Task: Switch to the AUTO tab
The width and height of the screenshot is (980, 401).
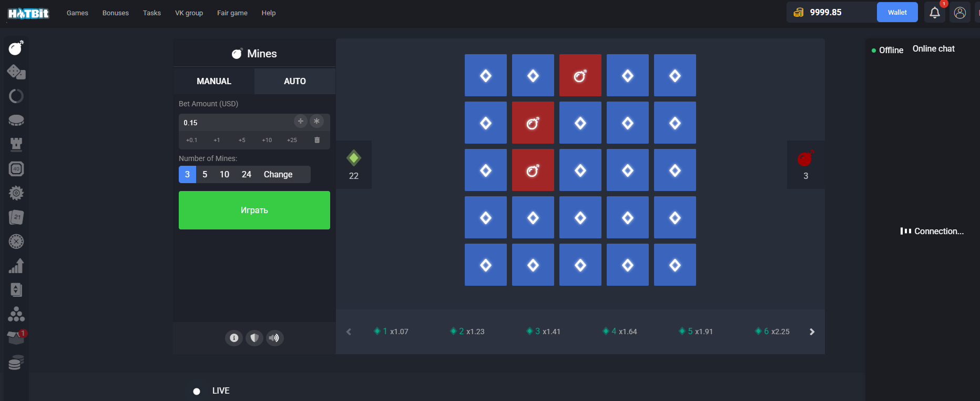Action: (x=294, y=81)
